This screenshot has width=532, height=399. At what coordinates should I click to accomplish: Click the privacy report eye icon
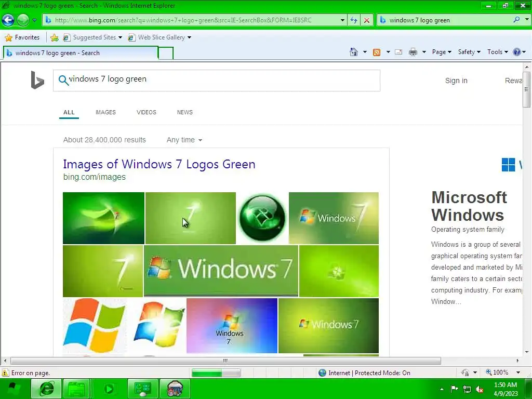click(465, 373)
